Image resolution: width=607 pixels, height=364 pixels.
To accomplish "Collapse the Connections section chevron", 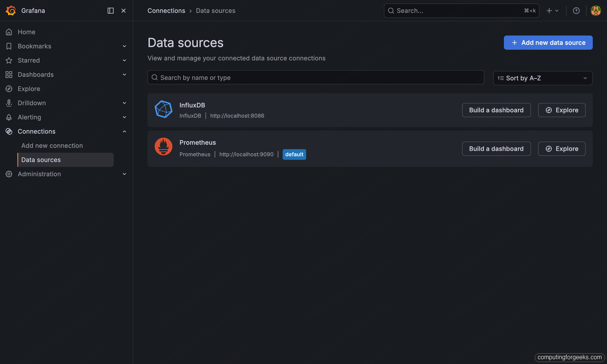I will [x=124, y=131].
